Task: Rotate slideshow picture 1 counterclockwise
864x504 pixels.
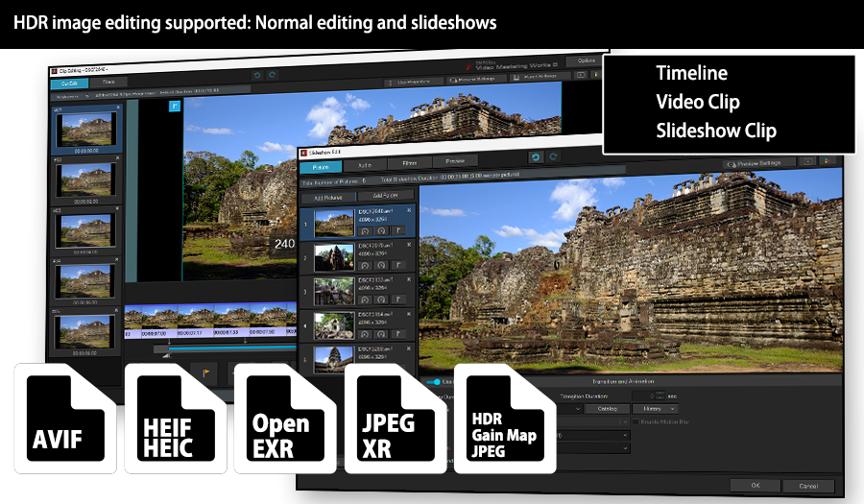Action: (x=365, y=230)
